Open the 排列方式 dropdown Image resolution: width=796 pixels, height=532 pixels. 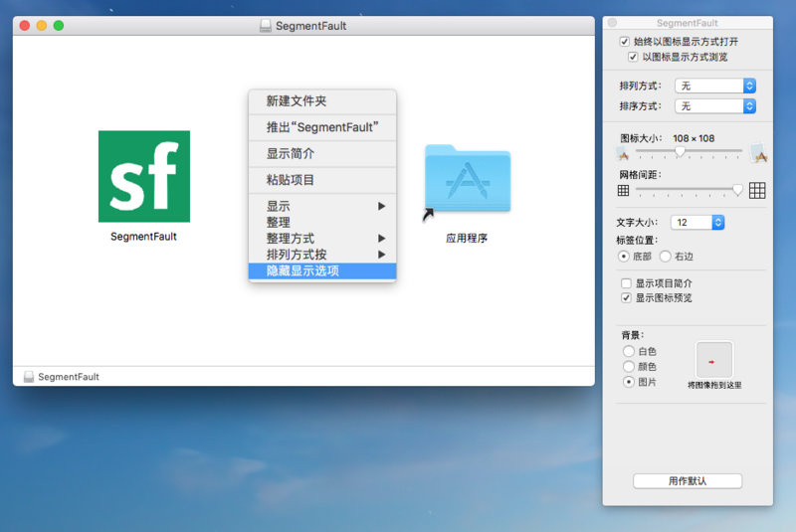(x=715, y=86)
